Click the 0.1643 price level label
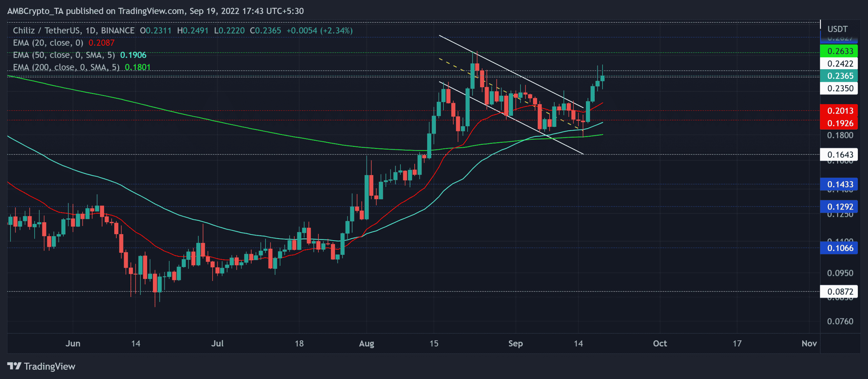868x379 pixels. click(839, 155)
